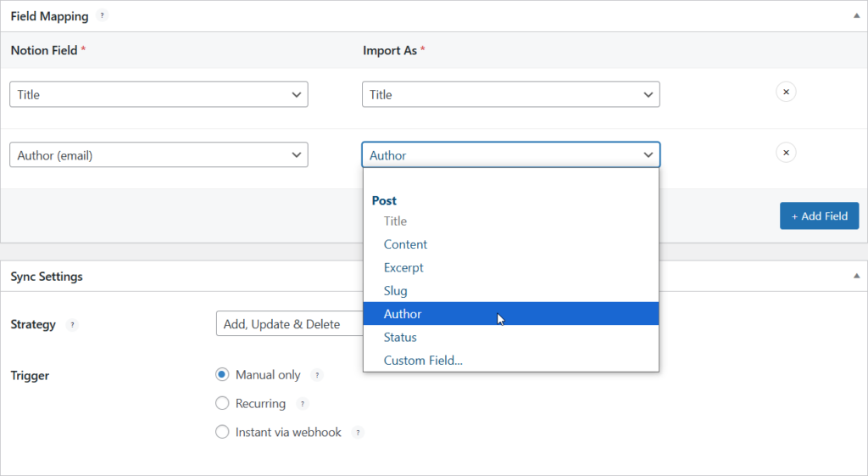Open the Notion Field Title dropdown

coord(159,94)
